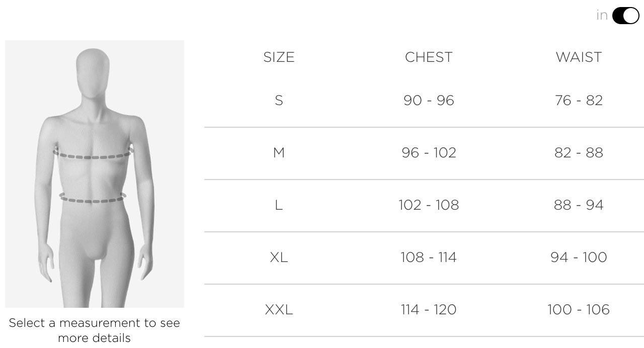Click 'Select a measurement to see more details'
Viewport: 644px width, 348px height.
pos(94,330)
